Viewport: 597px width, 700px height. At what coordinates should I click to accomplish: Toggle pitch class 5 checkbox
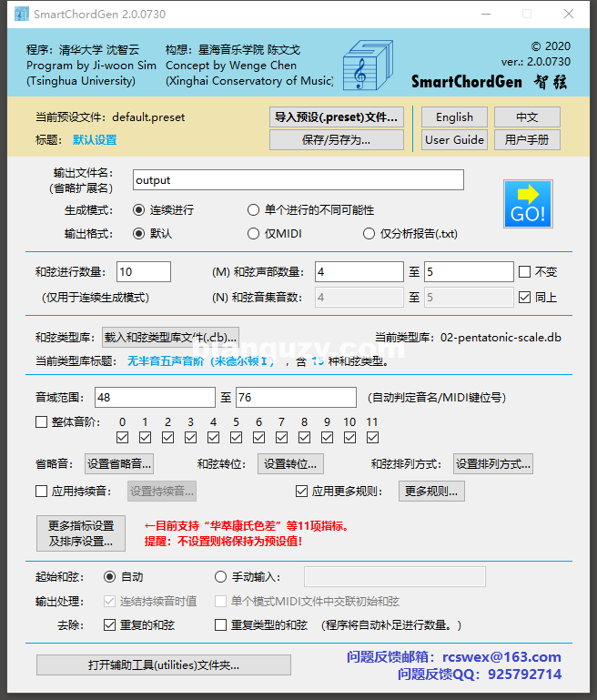(236, 438)
